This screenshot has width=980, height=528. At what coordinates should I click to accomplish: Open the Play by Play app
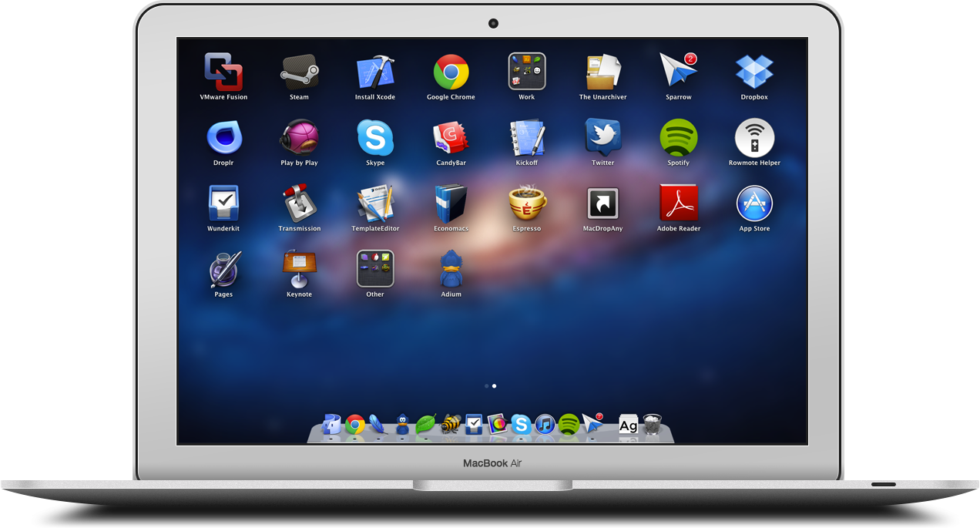(299, 138)
